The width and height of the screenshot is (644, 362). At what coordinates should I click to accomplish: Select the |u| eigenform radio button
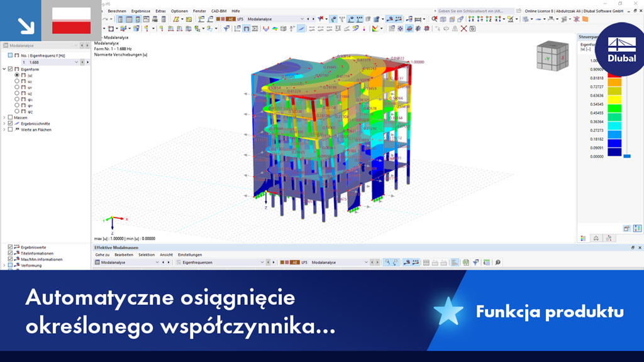[x=16, y=75]
